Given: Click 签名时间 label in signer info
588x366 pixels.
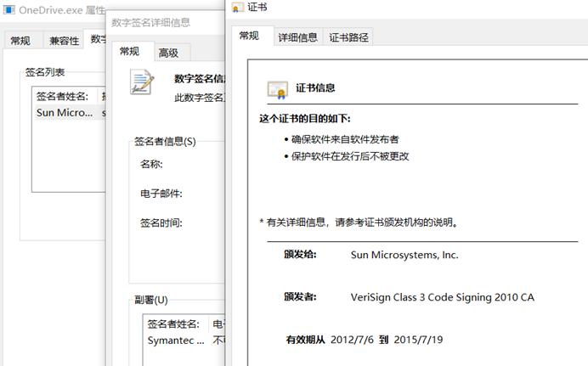Looking at the screenshot, I should tap(161, 223).
